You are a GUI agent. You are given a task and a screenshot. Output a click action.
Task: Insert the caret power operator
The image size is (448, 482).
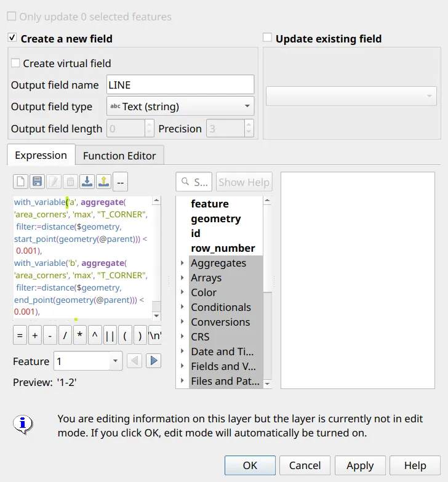[x=95, y=335]
